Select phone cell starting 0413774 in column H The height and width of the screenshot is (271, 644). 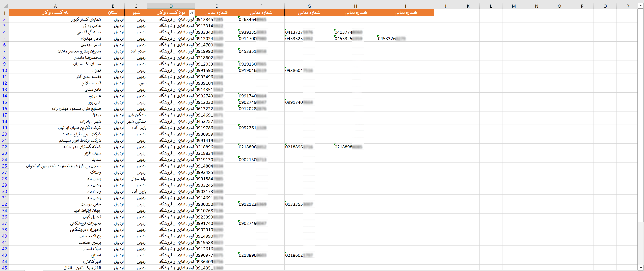coord(356,32)
